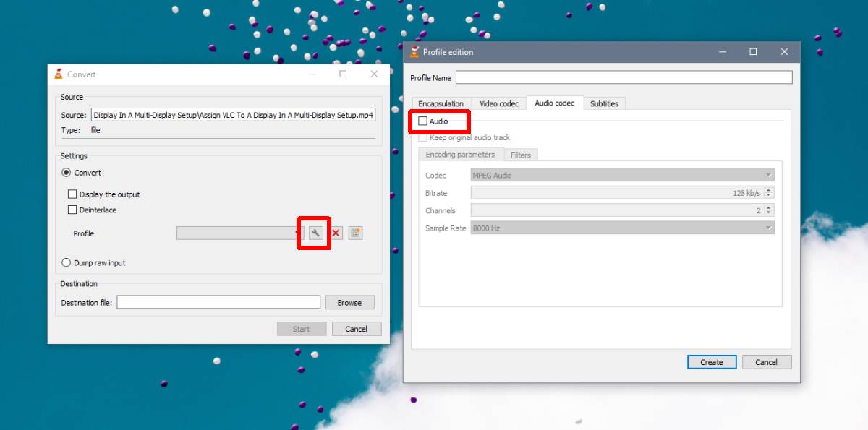Minimize the Convert window
The image size is (868, 430).
pos(312,74)
